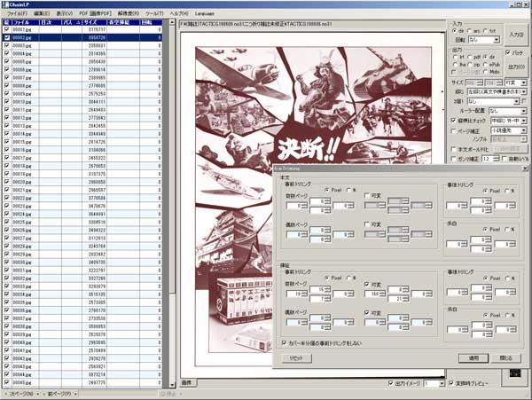Open the ツール(T) menu

click(x=154, y=13)
